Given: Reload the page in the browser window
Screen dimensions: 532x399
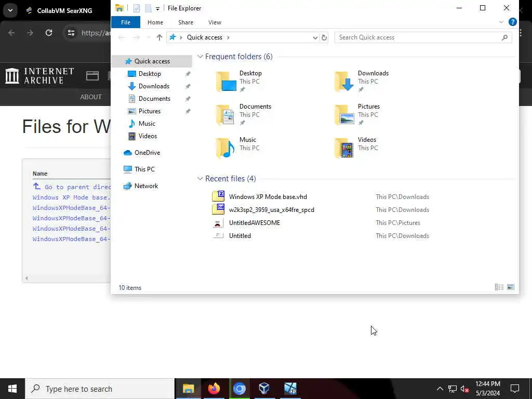Looking at the screenshot, I should pyautogui.click(x=49, y=33).
